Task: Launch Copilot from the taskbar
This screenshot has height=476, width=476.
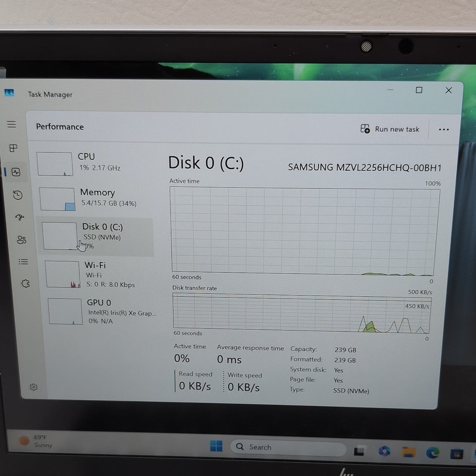Action: point(384,451)
